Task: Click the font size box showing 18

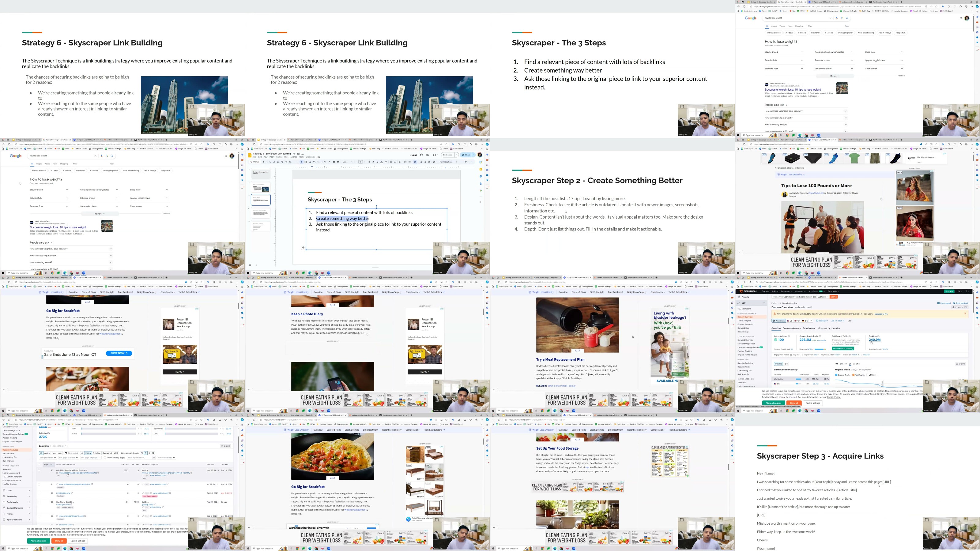Action: (x=361, y=162)
